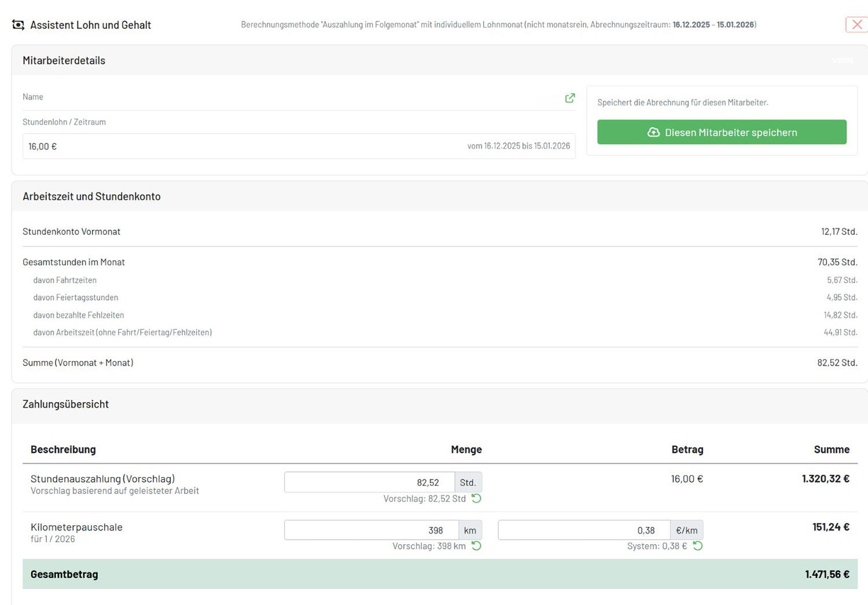Click the Summe (Vormonat + Monat) row
The image size is (868, 605).
pyautogui.click(x=440, y=363)
